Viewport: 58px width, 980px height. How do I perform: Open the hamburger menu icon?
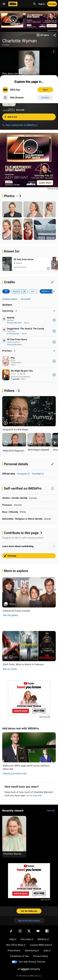point(3,4)
